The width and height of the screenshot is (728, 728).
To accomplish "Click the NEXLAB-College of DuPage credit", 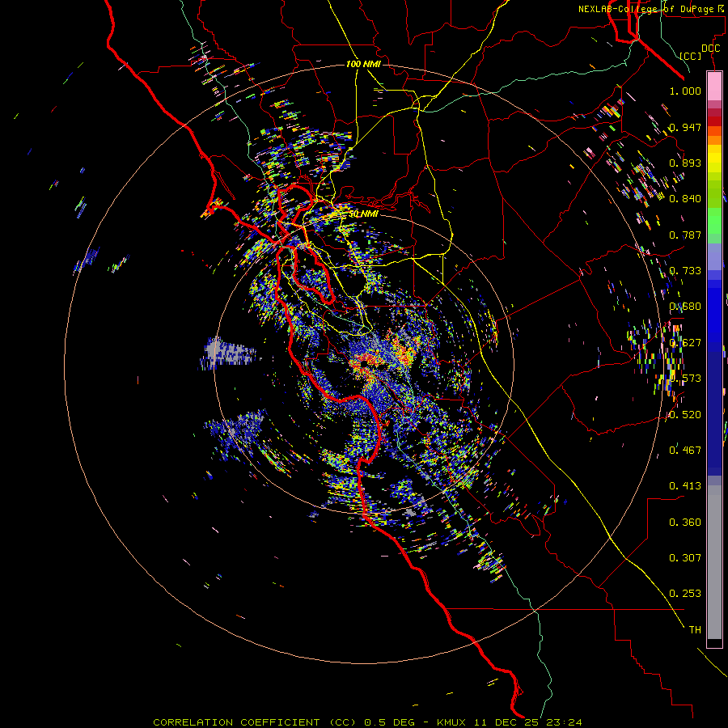I will 645,9.
